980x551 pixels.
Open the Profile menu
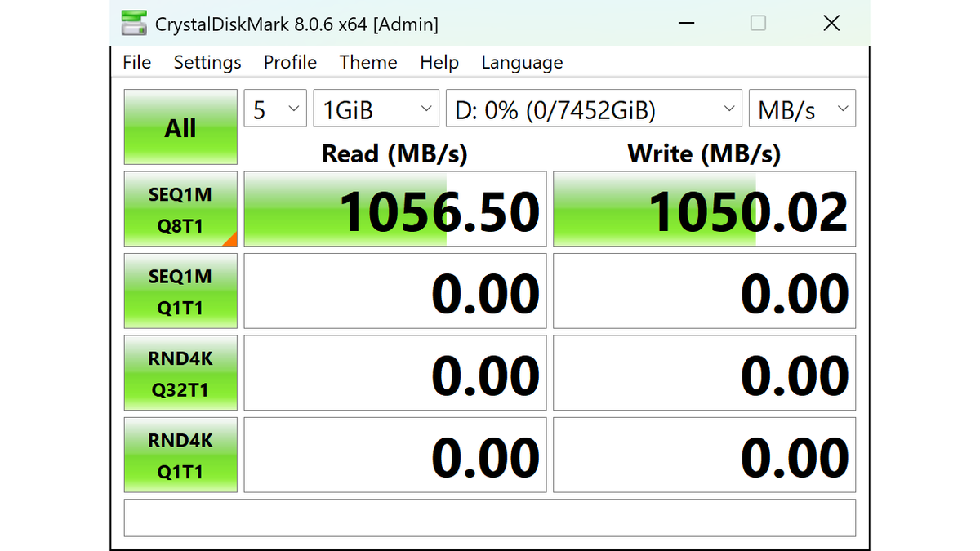[290, 63]
